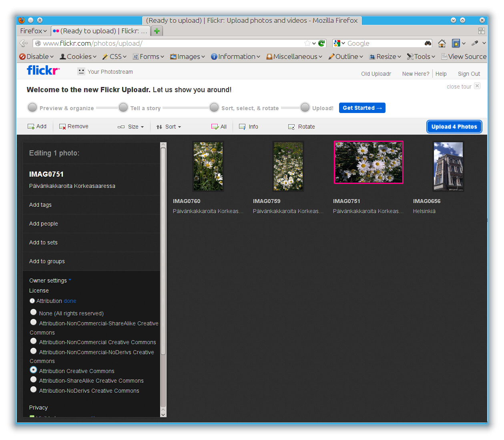Select Attribution-NonCommercial-NoDerivs Creative Commons license
The width and height of the screenshot is (504, 440).
(34, 351)
